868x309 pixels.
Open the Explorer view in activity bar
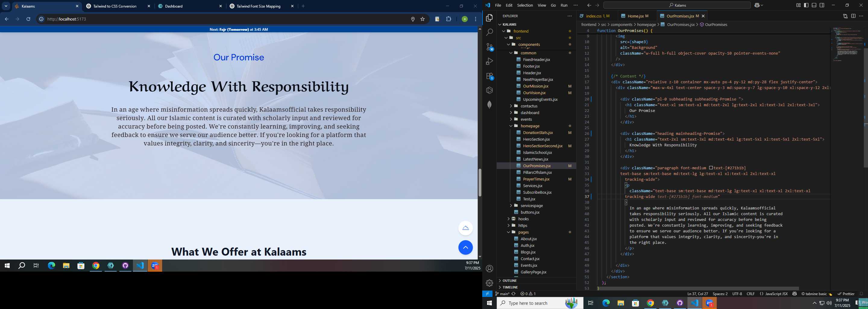coord(489,18)
